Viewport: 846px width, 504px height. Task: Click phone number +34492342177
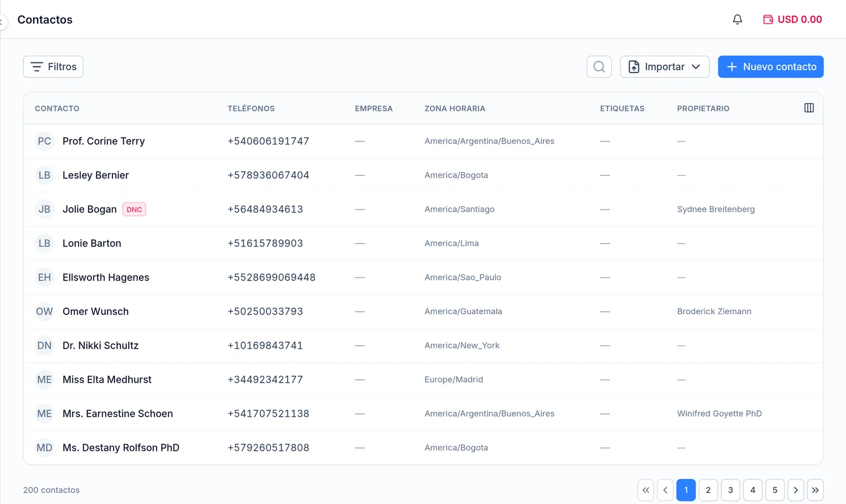(x=265, y=380)
